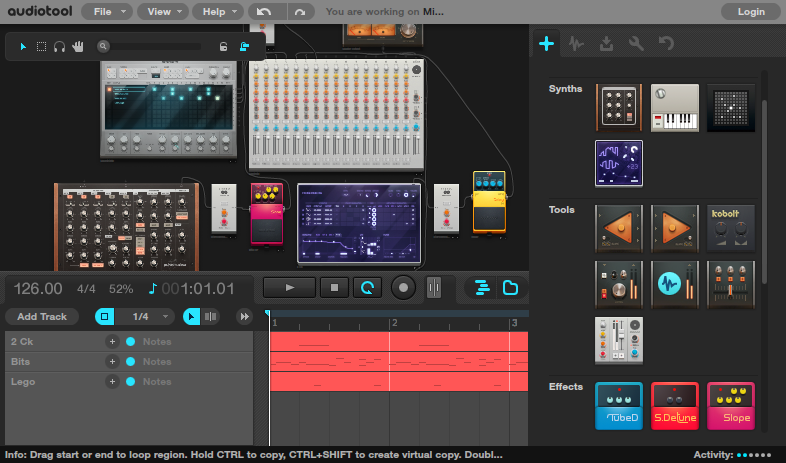Screen dimensions: 786x463
Task: Click the device panel vertical scrollbar
Action: pos(764,192)
